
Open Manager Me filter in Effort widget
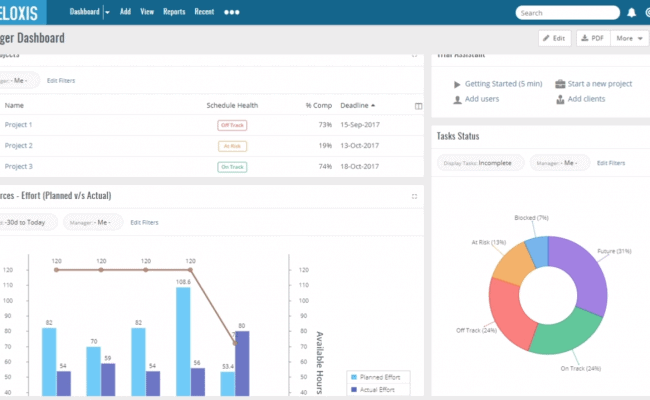coord(92,222)
